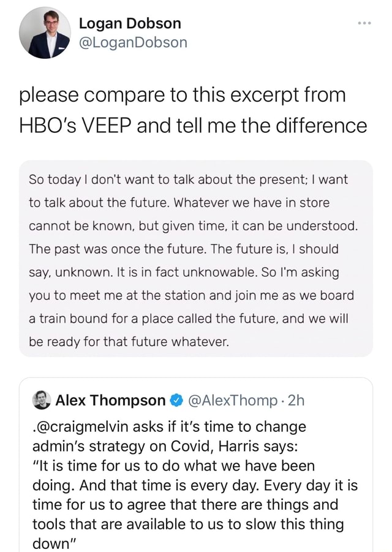The image size is (392, 552).
Task: Click the 'please compare to this excerpt' line
Action: [x=183, y=96]
